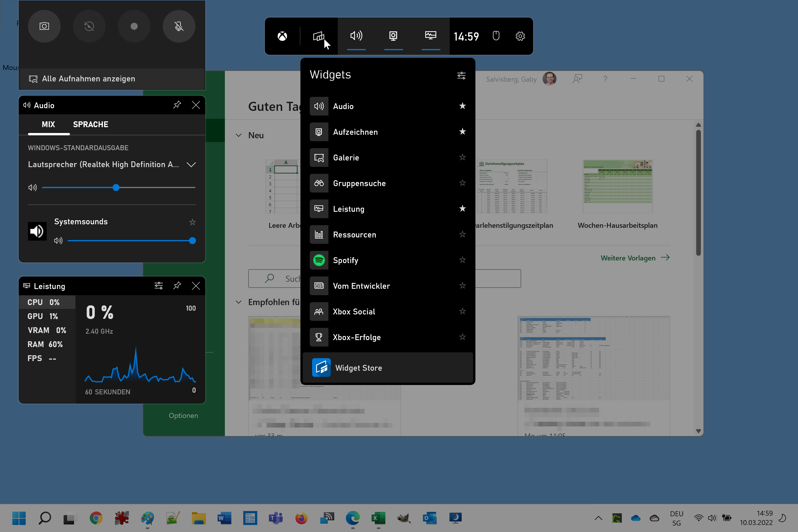The width and height of the screenshot is (798, 532).
Task: Switch to the MIX tab
Action: point(48,124)
